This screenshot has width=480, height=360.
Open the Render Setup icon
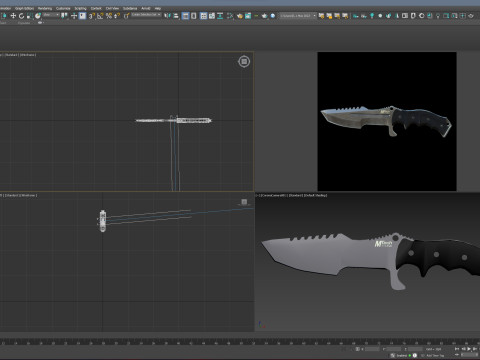pos(240,16)
